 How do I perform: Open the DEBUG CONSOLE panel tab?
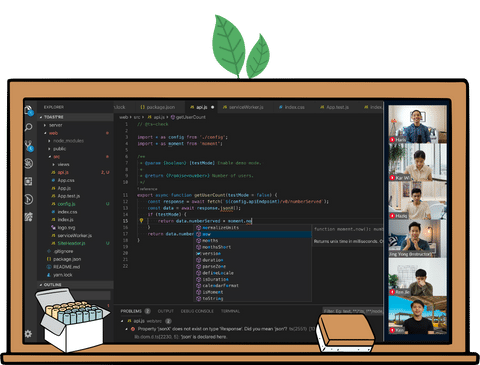click(197, 311)
